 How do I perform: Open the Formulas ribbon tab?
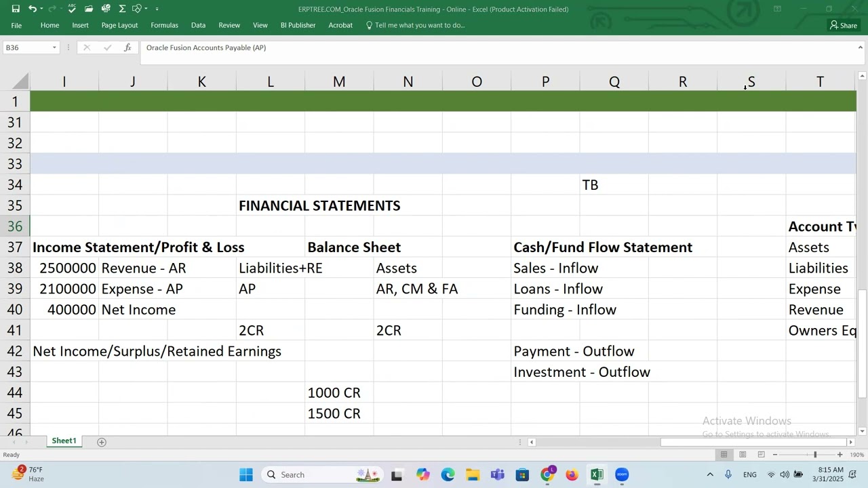(164, 25)
